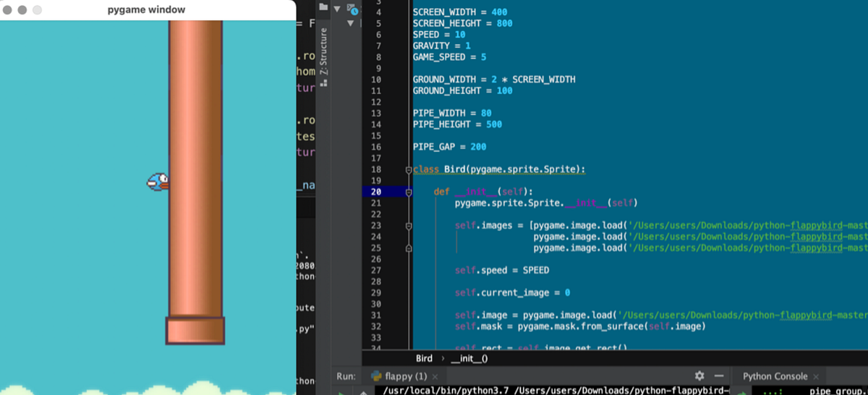Image resolution: width=868 pixels, height=395 pixels.
Task: Click the SCREEN_WIDTH = 400 line
Action: coord(459,12)
